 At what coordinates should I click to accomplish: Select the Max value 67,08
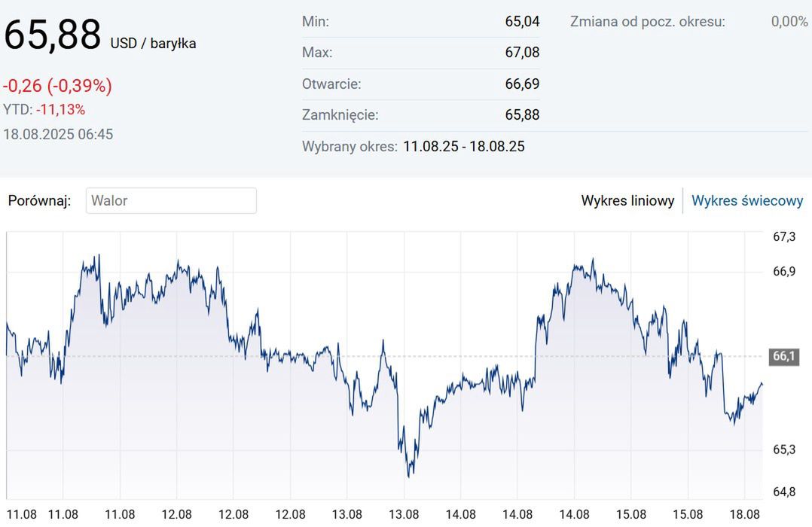pyautogui.click(x=522, y=53)
